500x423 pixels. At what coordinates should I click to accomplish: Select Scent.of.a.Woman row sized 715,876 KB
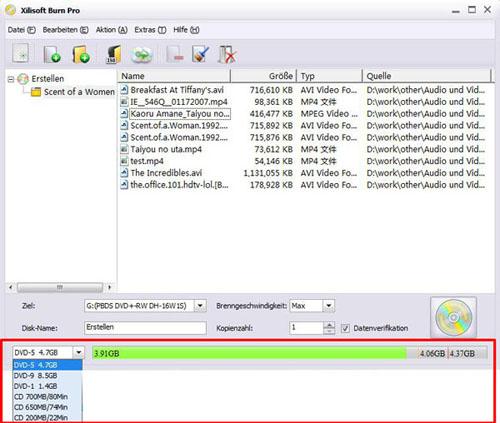click(x=303, y=137)
